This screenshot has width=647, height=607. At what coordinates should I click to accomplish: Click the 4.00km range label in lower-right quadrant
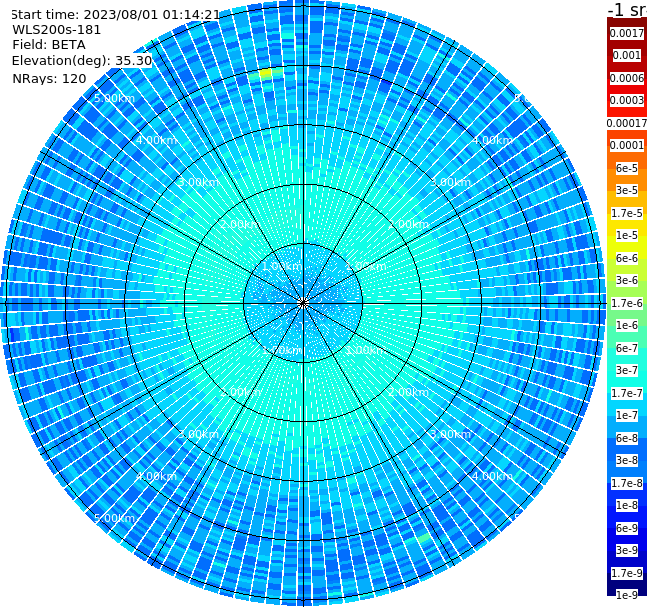(492, 476)
